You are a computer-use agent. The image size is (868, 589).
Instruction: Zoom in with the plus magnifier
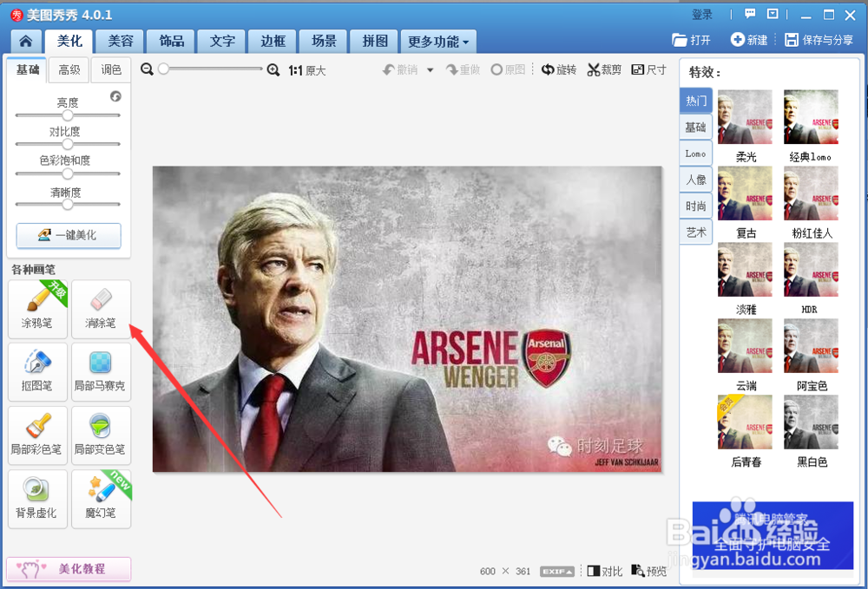tap(273, 69)
